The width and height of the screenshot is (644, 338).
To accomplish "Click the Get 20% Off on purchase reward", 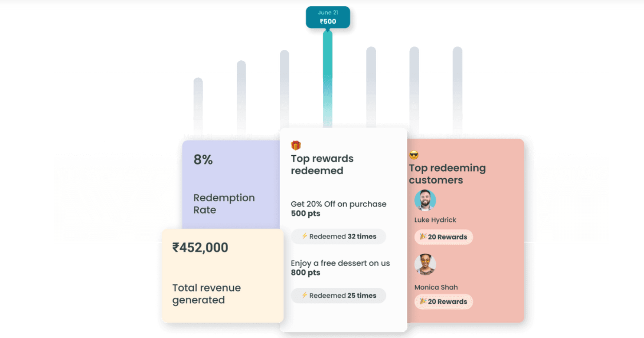I will tap(338, 208).
